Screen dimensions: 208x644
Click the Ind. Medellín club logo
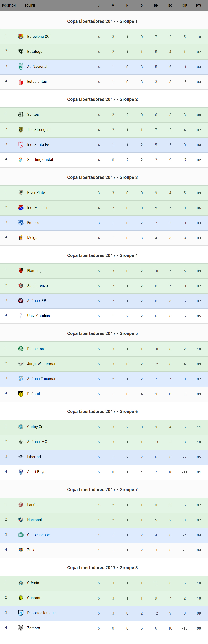coord(21,207)
